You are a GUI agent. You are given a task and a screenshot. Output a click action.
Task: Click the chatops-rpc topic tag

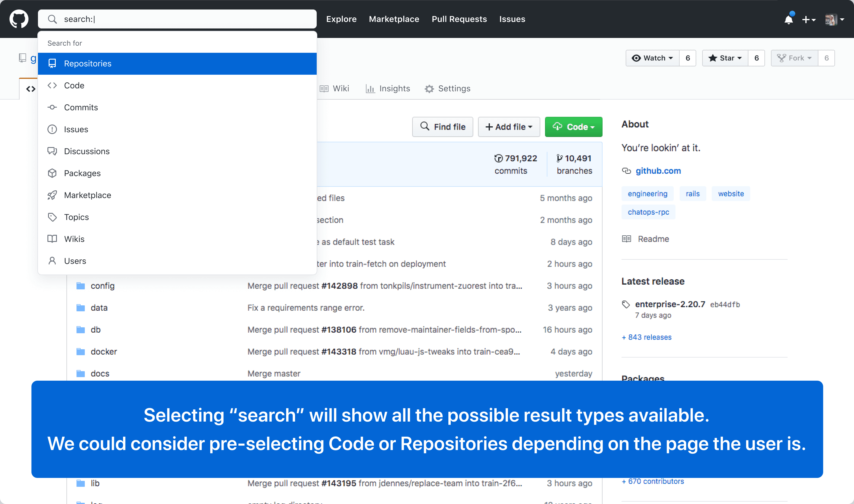pyautogui.click(x=648, y=212)
